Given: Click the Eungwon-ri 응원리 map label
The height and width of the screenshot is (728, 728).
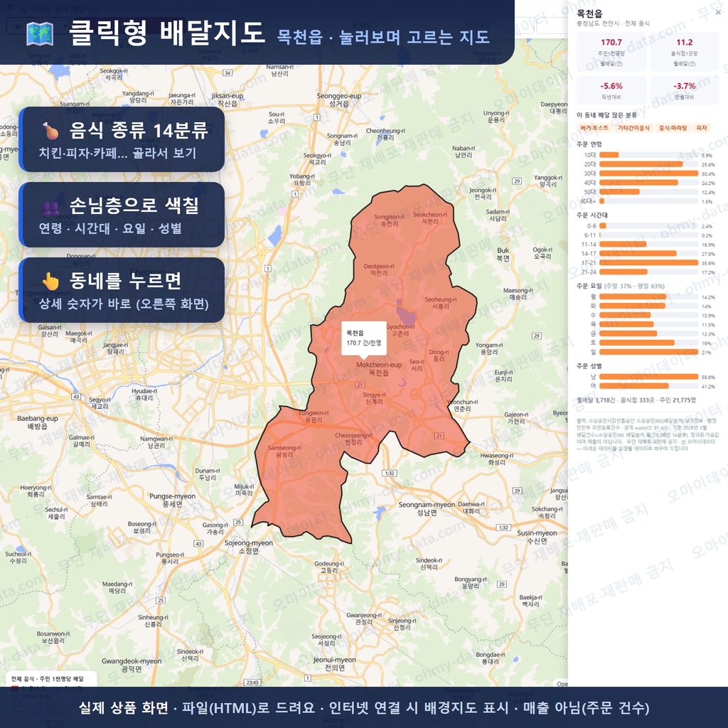Looking at the screenshot, I should pyautogui.click(x=314, y=416).
